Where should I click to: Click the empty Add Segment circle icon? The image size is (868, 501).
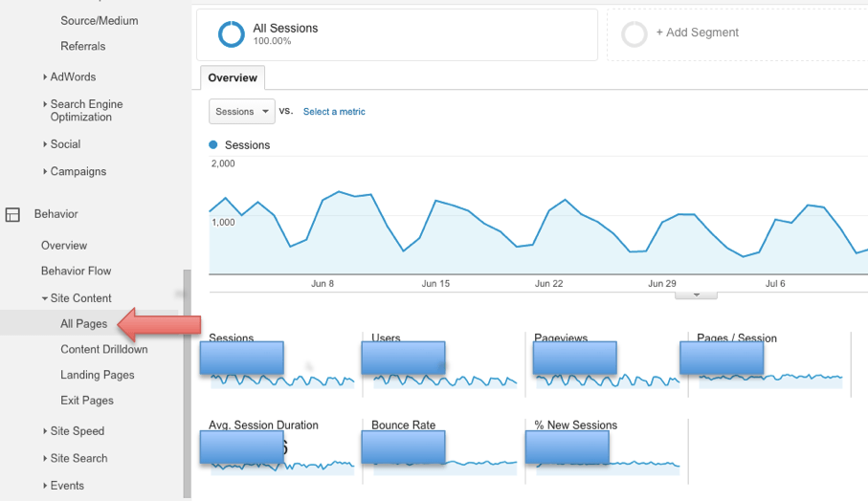pos(634,34)
